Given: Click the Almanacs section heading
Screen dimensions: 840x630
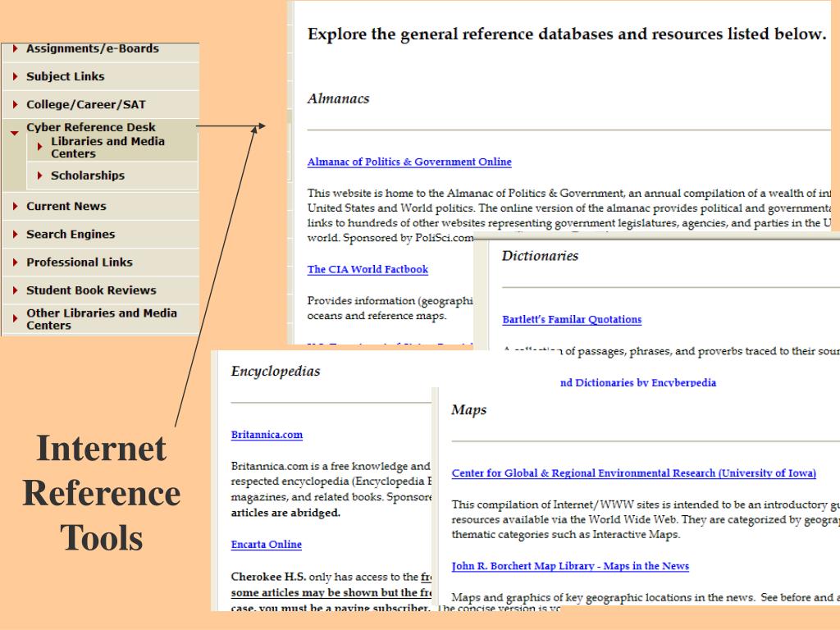Looking at the screenshot, I should tap(338, 98).
